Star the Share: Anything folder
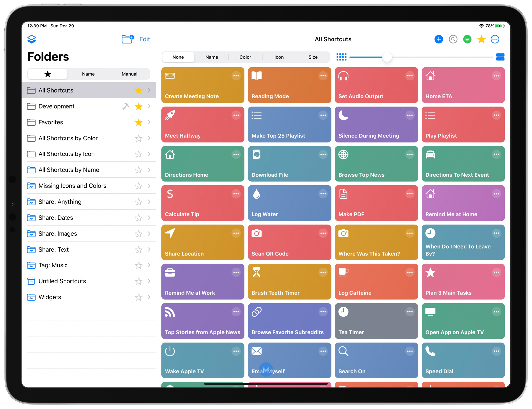The width and height of the screenshot is (532, 409). [x=139, y=202]
